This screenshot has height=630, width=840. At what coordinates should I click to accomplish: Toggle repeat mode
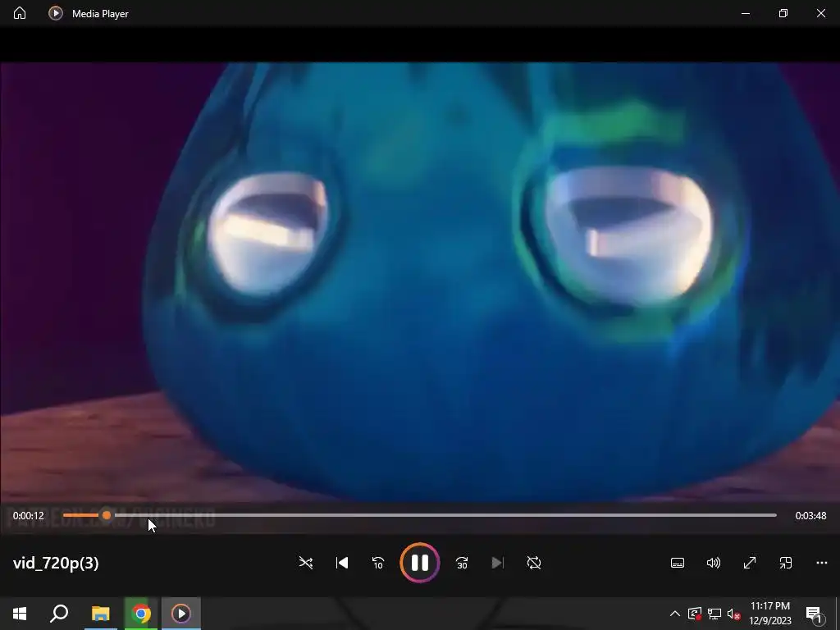(x=534, y=563)
